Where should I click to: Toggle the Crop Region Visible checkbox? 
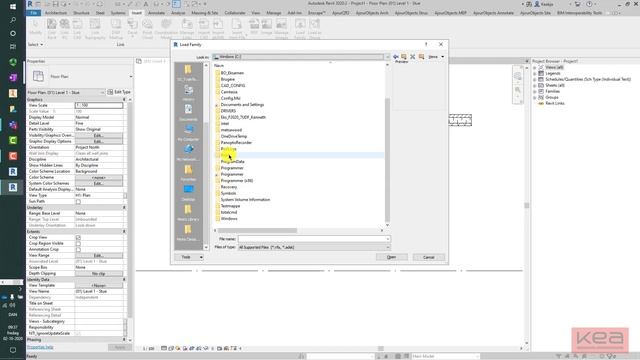(78, 244)
